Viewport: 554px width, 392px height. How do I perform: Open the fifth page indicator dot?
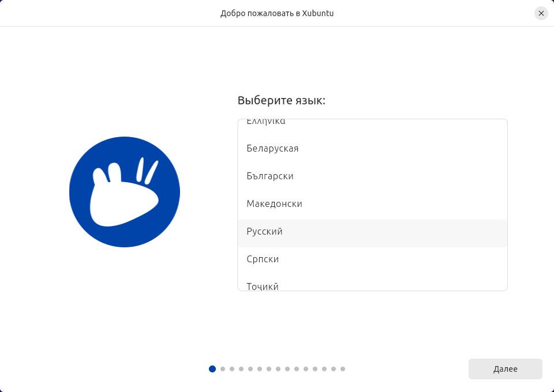point(250,369)
